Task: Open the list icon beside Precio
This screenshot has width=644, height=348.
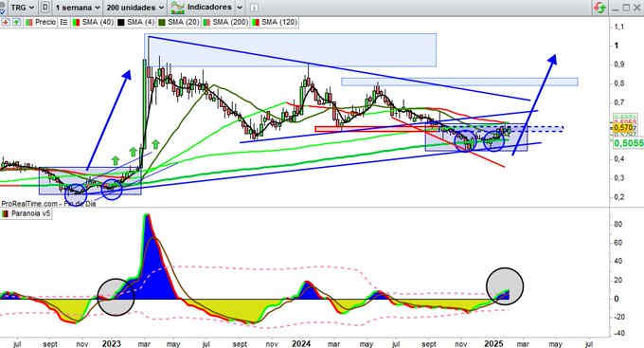Action: (63, 22)
